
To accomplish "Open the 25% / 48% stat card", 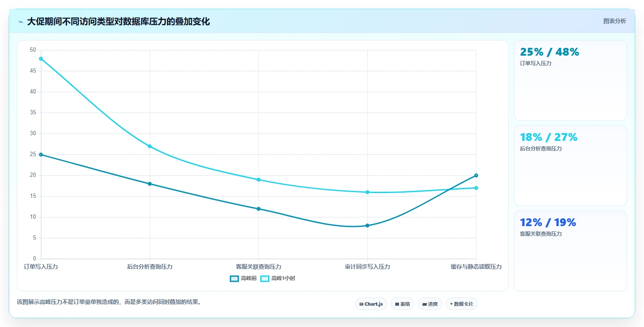I will (570, 80).
